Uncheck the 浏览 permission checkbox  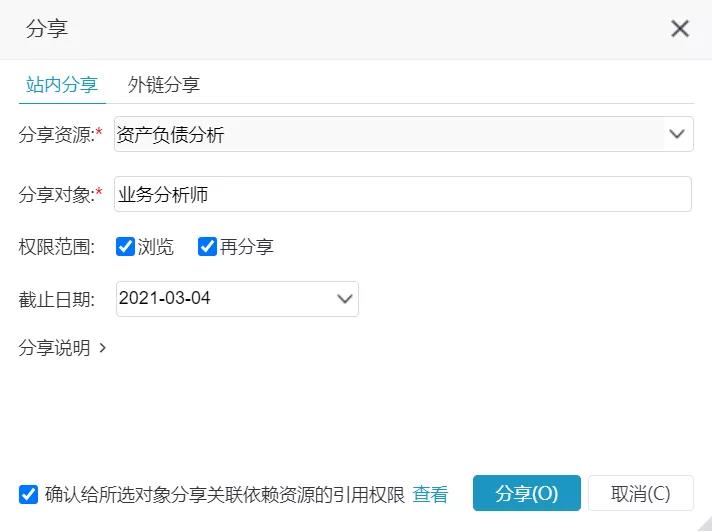(126, 247)
